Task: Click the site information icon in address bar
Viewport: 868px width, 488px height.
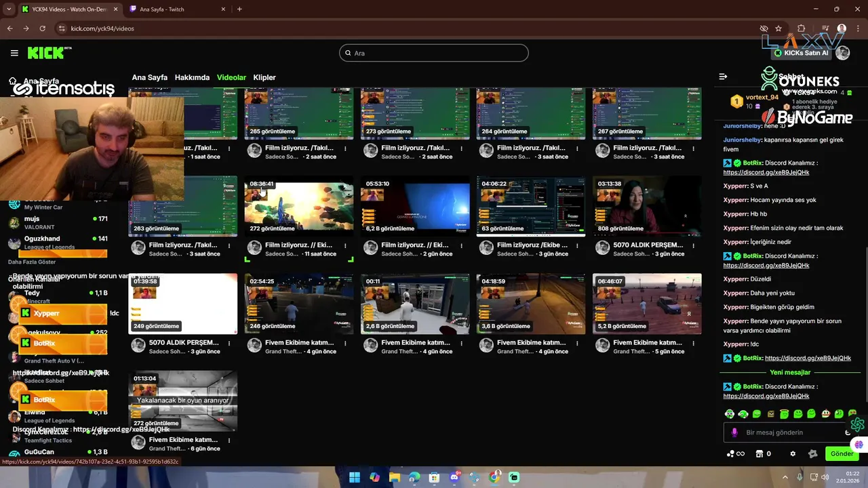Action: (x=62, y=28)
